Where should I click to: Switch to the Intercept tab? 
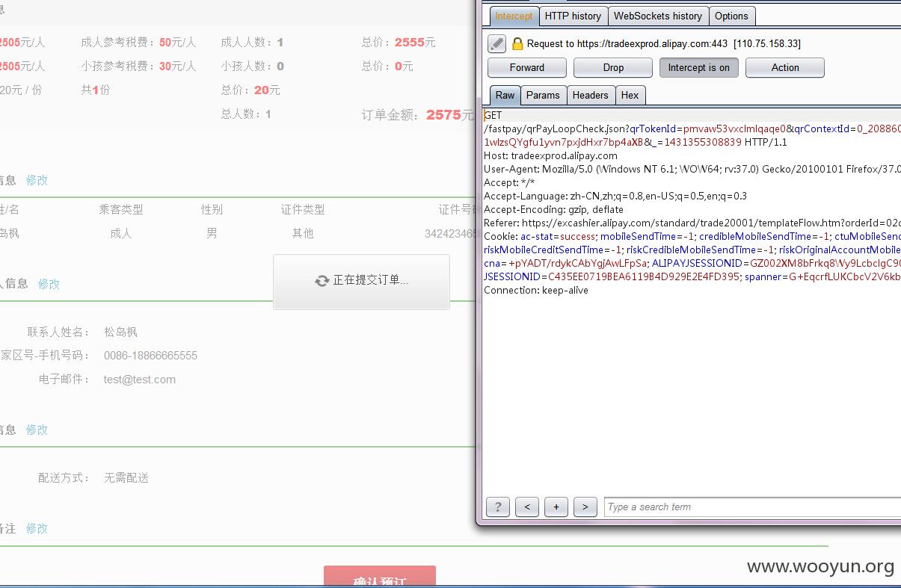[514, 16]
